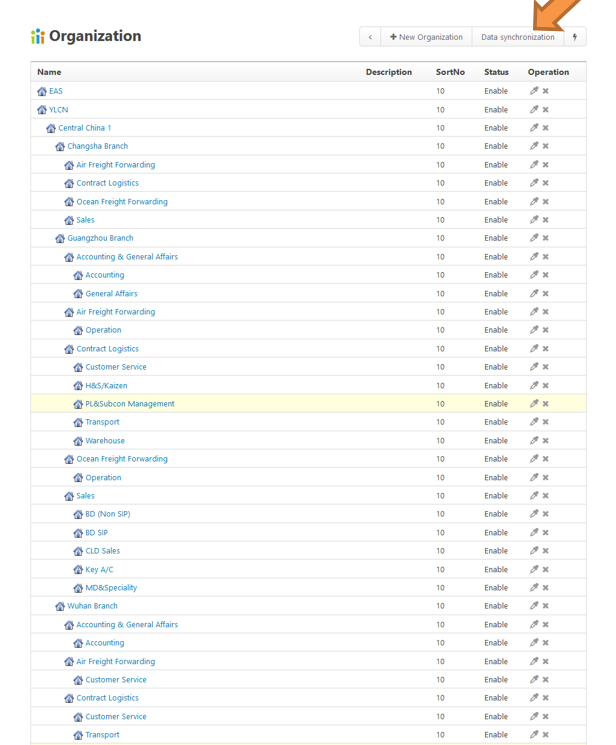This screenshot has width=616, height=745.
Task: Delete the CLD Sales row
Action: coord(546,551)
